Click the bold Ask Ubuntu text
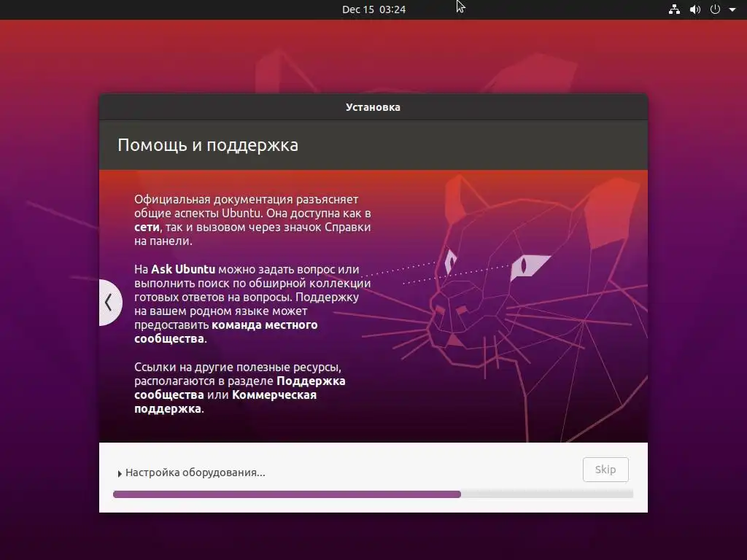747x560 pixels. 183,269
